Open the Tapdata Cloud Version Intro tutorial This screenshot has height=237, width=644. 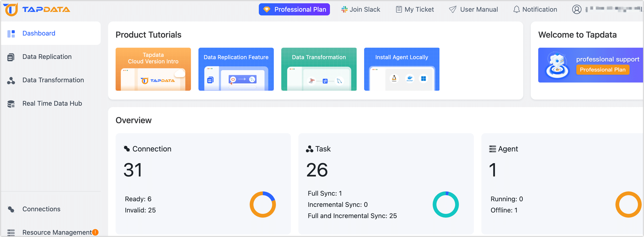click(153, 69)
